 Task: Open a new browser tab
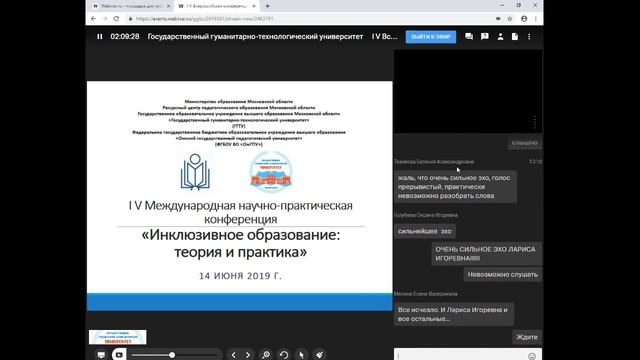[x=267, y=6]
